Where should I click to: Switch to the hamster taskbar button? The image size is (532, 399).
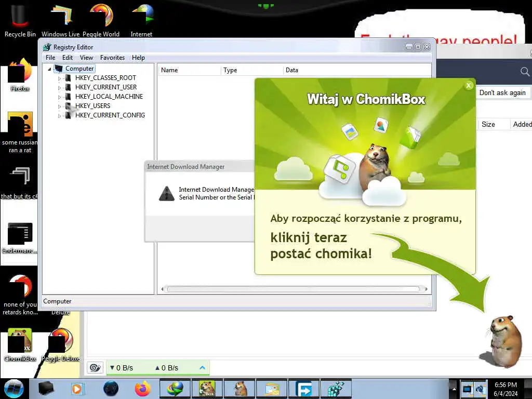(x=240, y=389)
